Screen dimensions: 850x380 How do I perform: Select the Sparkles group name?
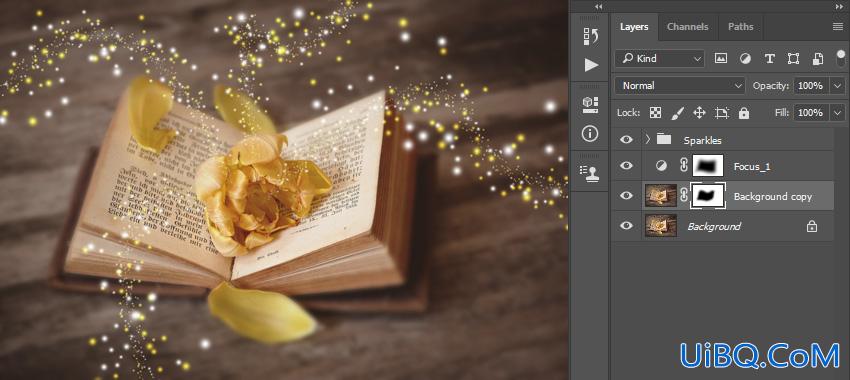[703, 140]
